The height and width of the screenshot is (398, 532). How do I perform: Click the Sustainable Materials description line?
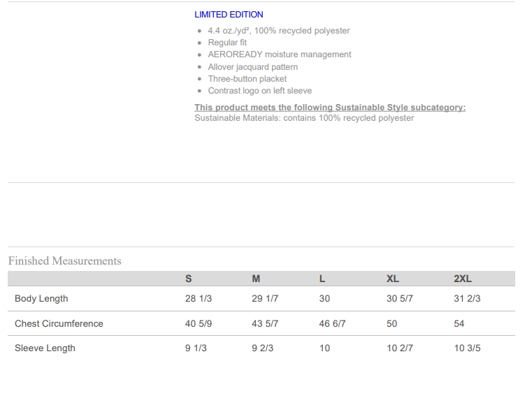pos(303,118)
